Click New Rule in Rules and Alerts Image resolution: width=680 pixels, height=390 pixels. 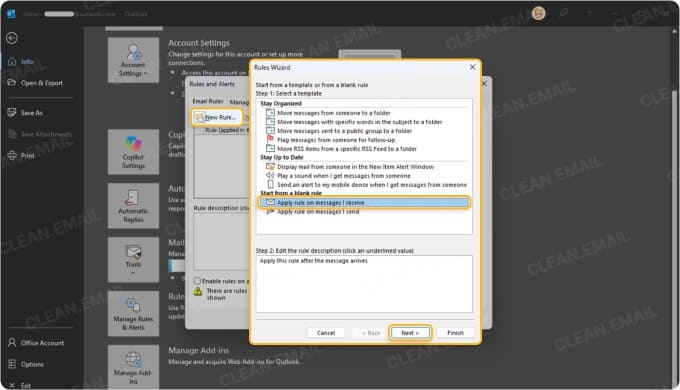point(217,117)
